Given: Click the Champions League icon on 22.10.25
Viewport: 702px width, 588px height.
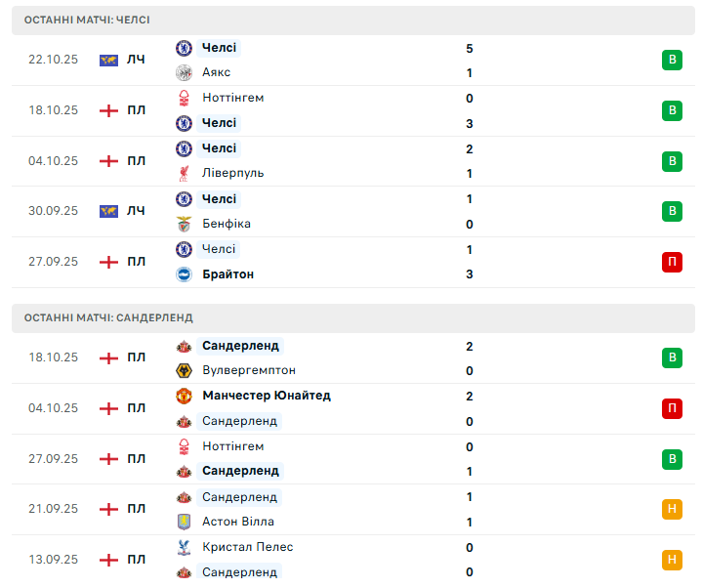Looking at the screenshot, I should [x=108, y=60].
